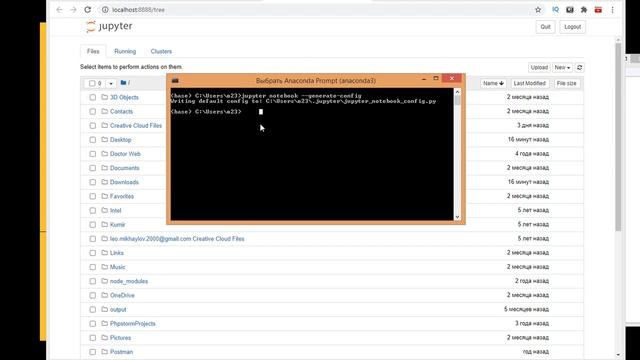
Task: Open the Clusters tab
Action: 161,51
